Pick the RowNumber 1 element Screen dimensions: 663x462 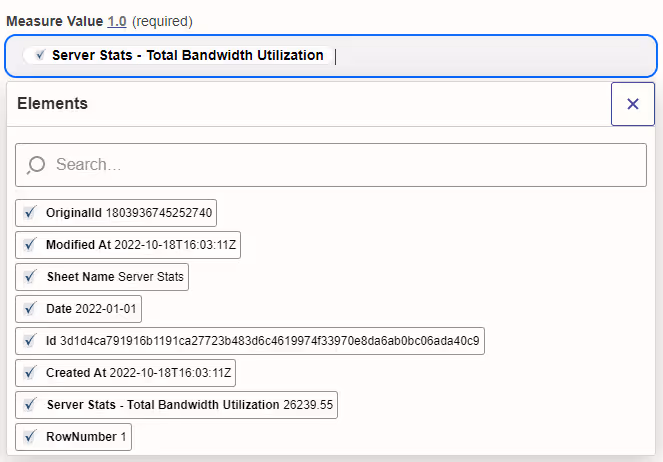coord(73,437)
